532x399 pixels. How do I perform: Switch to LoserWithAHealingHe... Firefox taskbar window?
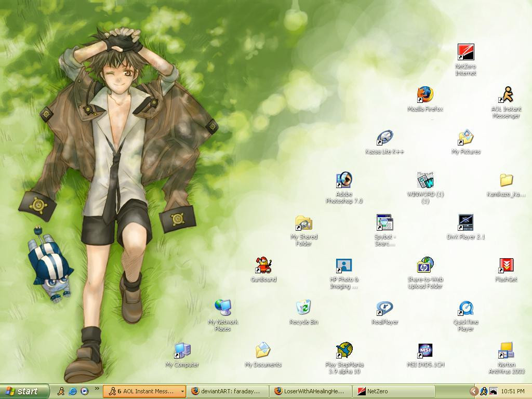tap(311, 391)
